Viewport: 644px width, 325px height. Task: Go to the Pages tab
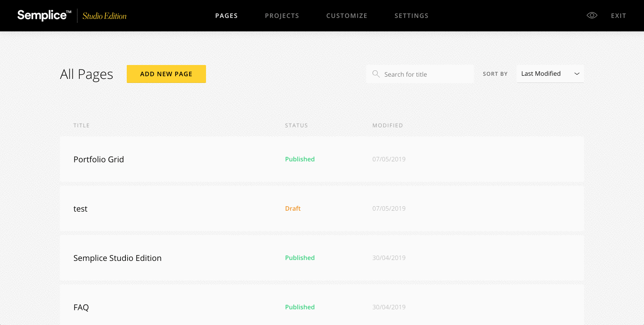226,16
